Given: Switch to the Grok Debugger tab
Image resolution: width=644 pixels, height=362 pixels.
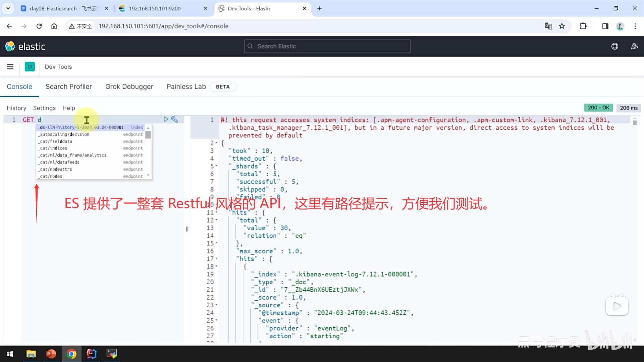Looking at the screenshot, I should pos(129,86).
